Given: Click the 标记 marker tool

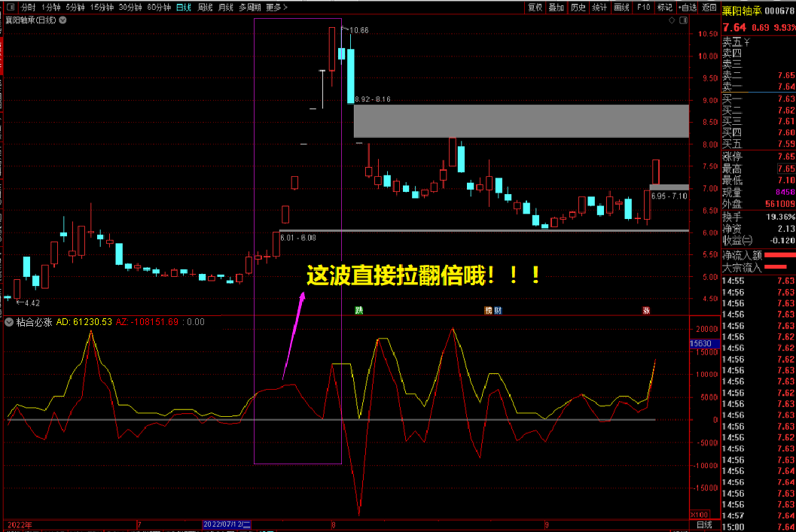Looking at the screenshot, I should point(663,7).
